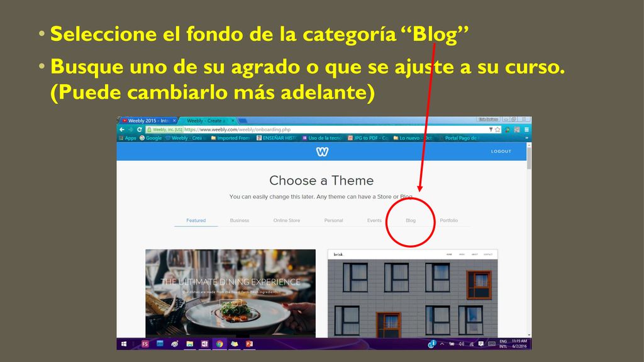
Task: Switch to PowerPoint on the taskbar
Action: coord(249,344)
